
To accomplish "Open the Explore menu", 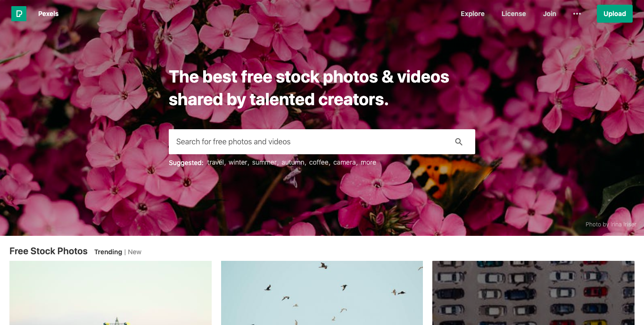I will (x=472, y=14).
